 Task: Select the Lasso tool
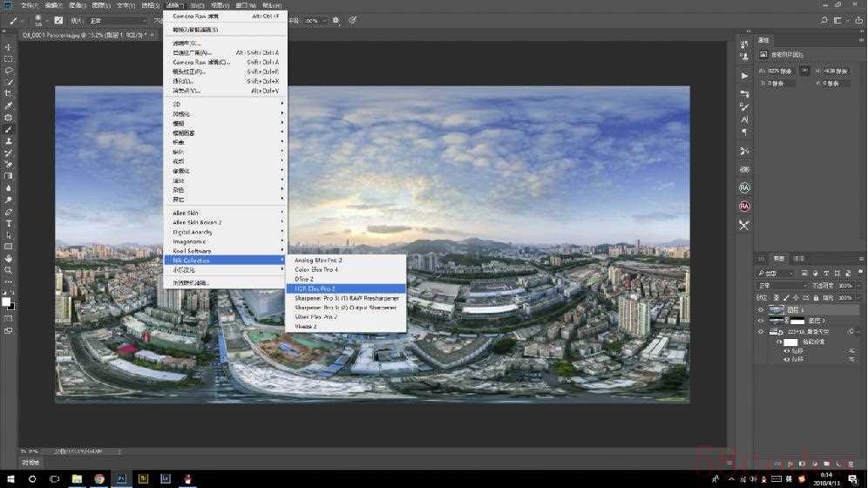pyautogui.click(x=9, y=71)
